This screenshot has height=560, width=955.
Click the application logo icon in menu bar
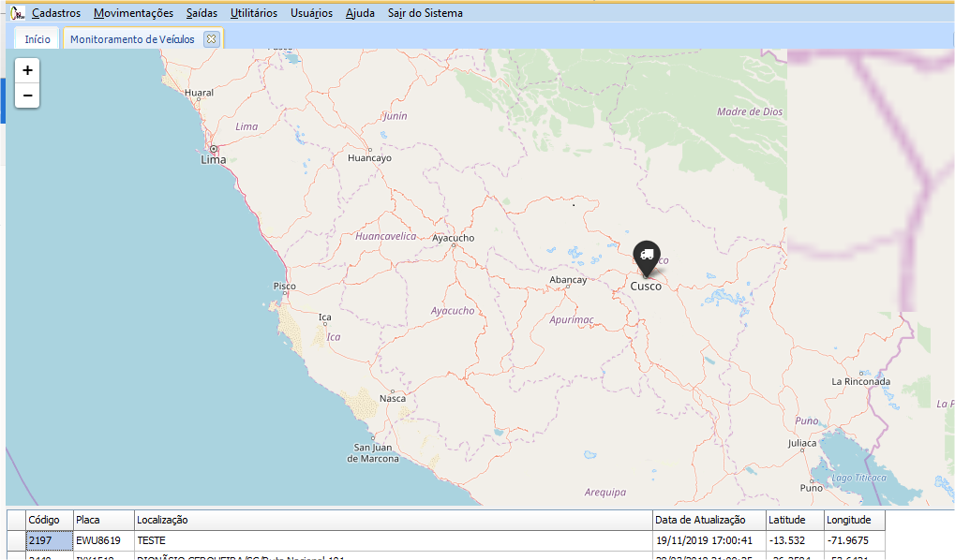(18, 13)
